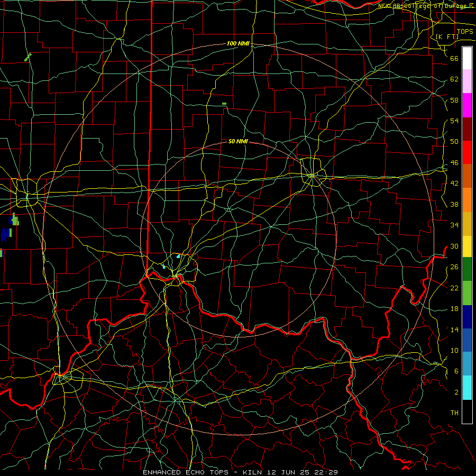
Task: Choose the cyan legend swatch
Action: click(467, 388)
